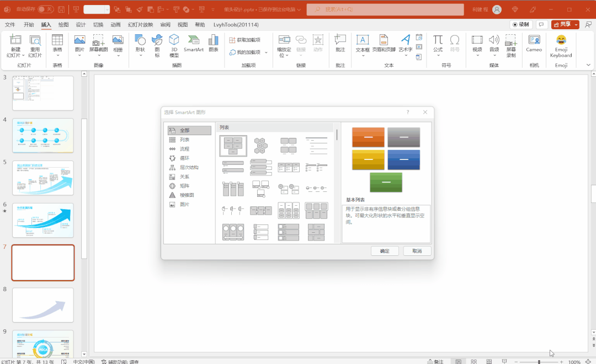Switch to the 动画 (Animations) tab

[115, 25]
